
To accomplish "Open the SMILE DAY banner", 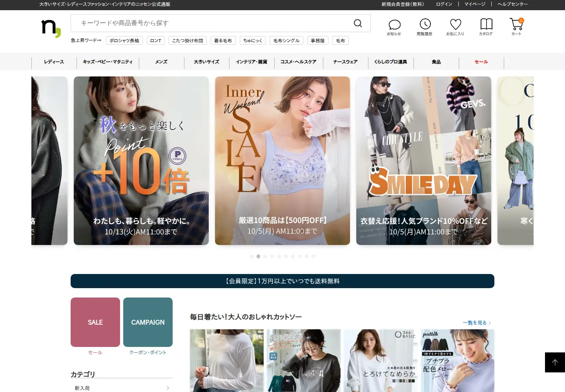I will 424,161.
